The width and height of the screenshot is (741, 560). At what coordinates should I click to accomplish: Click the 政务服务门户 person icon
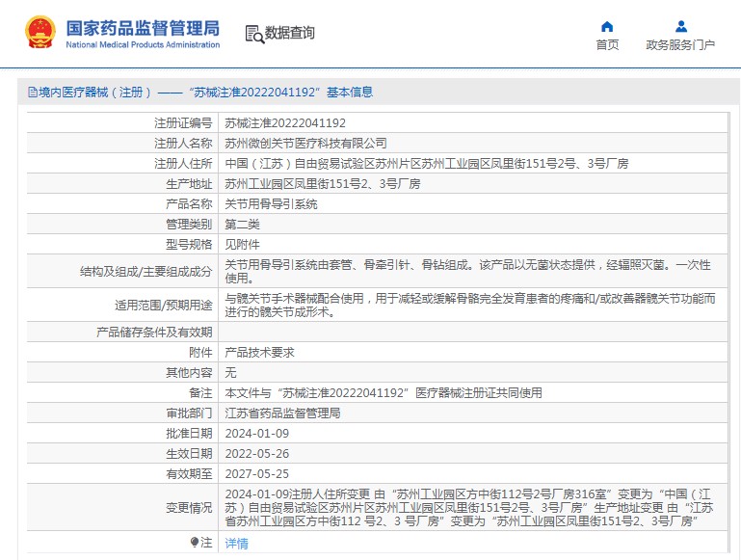tap(680, 26)
